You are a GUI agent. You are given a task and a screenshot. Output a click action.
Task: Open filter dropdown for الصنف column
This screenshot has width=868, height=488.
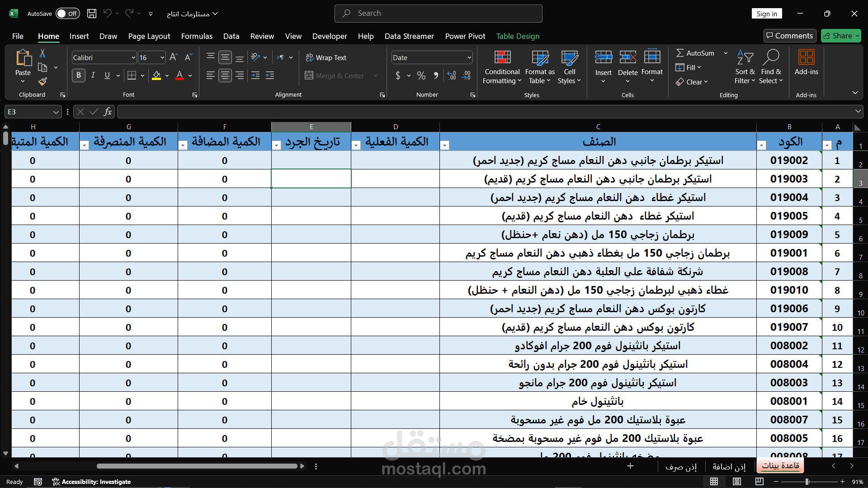coord(444,145)
